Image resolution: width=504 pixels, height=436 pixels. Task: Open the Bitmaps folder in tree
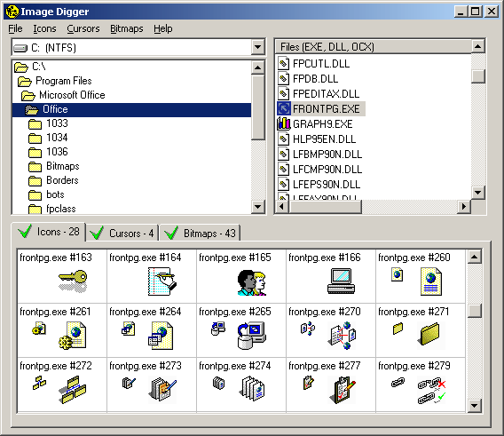(53, 166)
